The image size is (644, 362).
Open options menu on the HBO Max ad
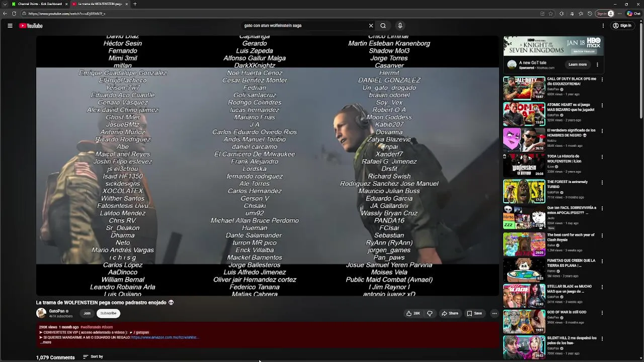[597, 64]
